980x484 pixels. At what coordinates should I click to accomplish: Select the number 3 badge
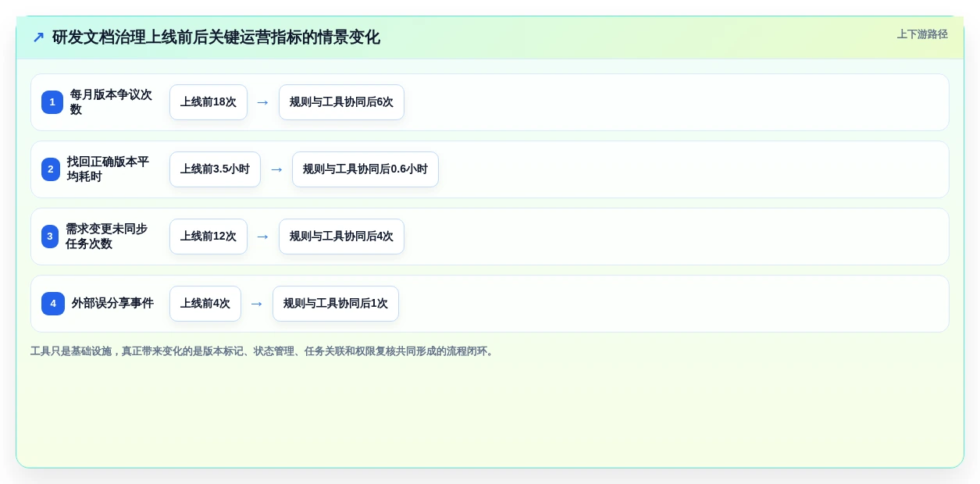50,237
